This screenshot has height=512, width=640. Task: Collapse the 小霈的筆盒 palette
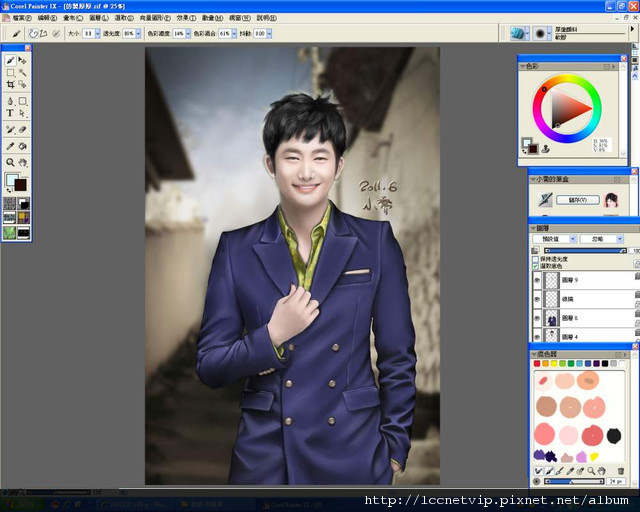point(533,179)
